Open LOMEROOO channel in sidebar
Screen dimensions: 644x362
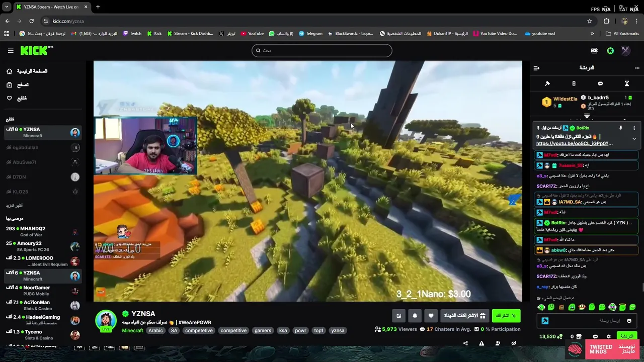coord(43,261)
